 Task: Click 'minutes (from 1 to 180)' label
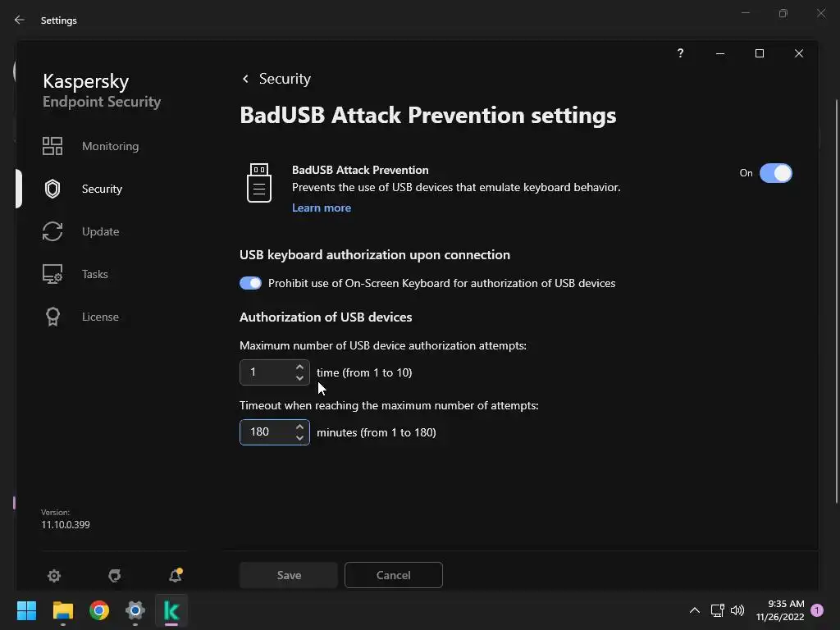376,432
